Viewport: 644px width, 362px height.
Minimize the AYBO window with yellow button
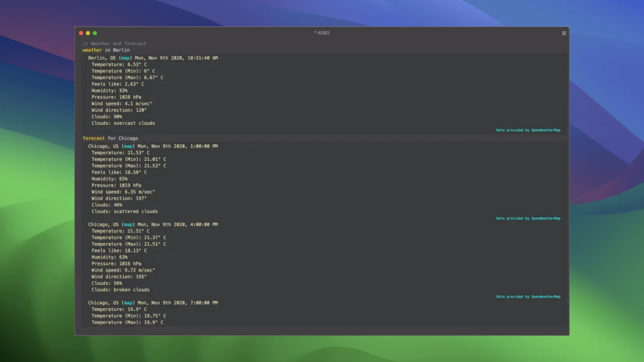coord(88,33)
